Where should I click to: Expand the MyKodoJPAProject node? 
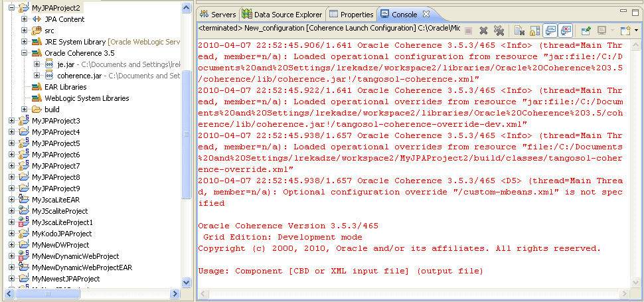11,234
